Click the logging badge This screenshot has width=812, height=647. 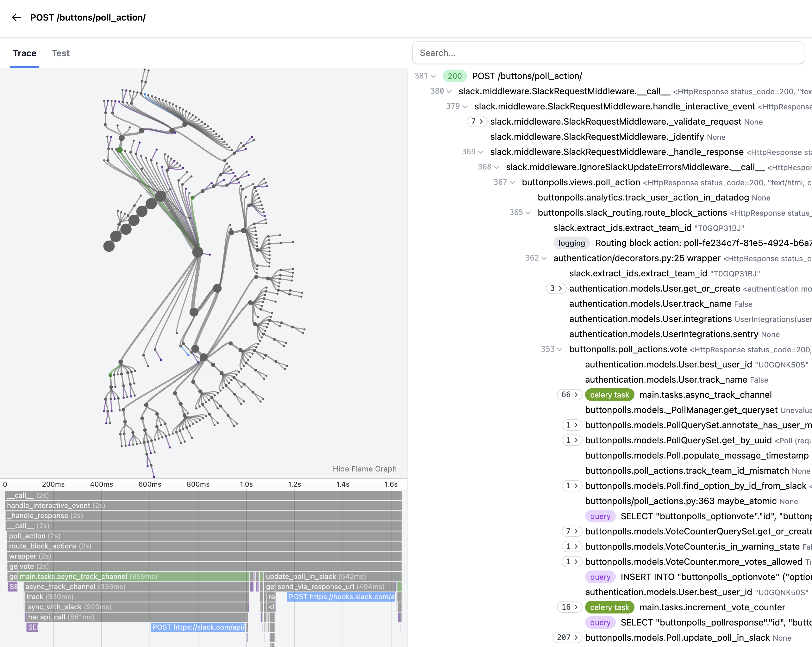click(571, 243)
